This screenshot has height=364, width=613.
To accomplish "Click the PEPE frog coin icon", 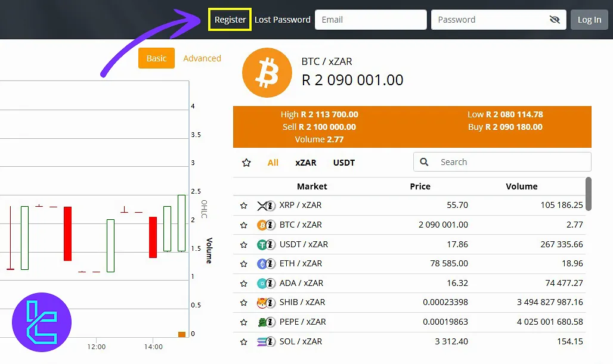I will point(262,322).
